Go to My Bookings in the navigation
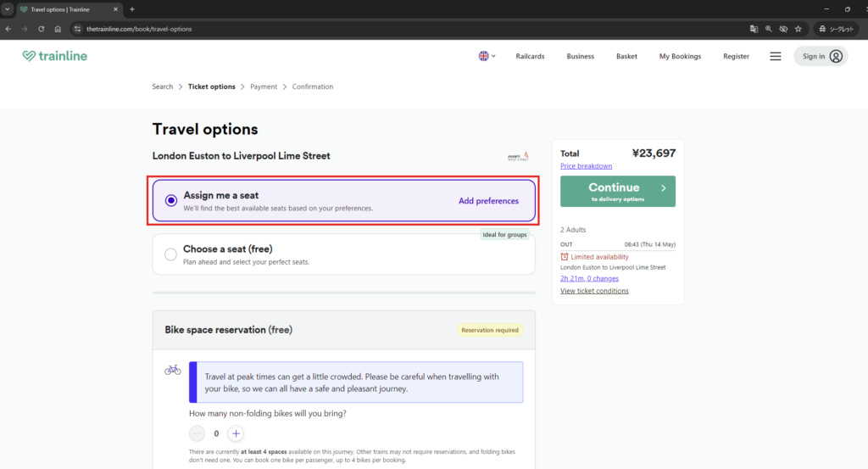The image size is (868, 469). [x=680, y=56]
